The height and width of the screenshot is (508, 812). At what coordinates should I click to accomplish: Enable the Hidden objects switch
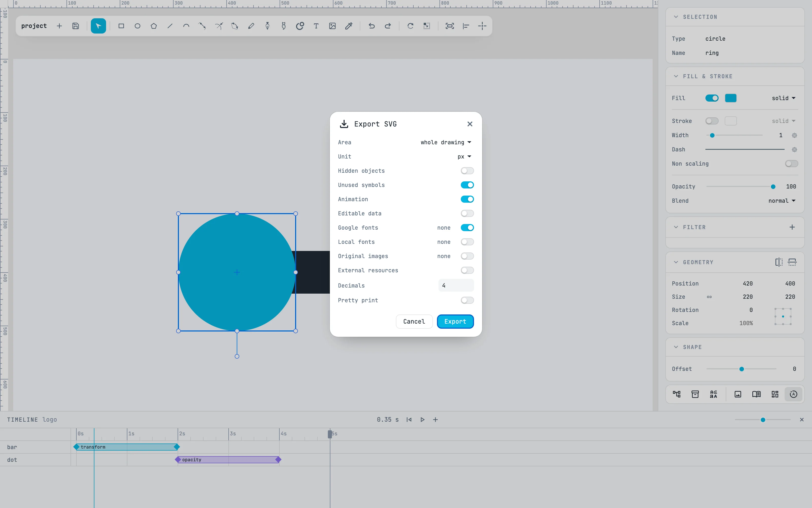pos(467,171)
